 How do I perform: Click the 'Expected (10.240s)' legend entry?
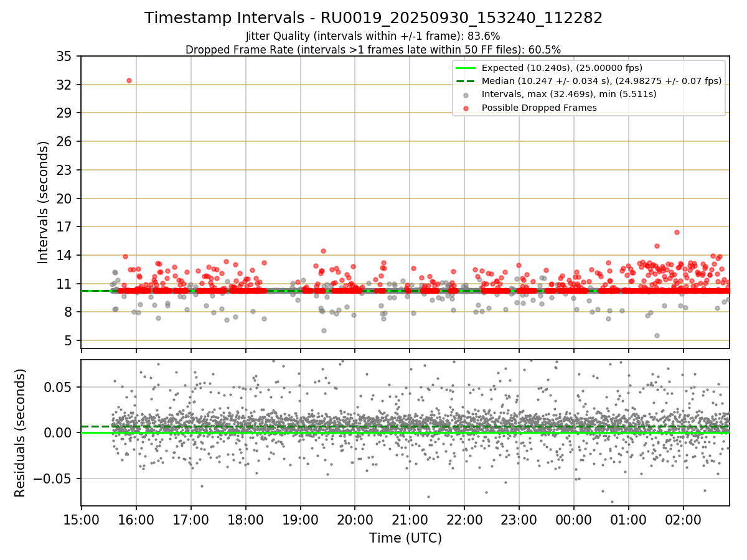(x=562, y=68)
